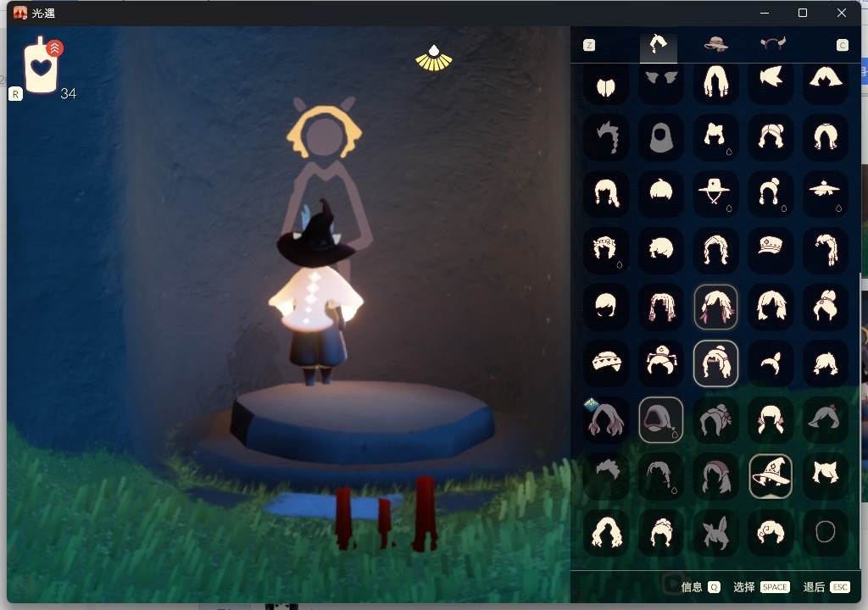Select the bun hair with hanging tassels

coord(661,363)
